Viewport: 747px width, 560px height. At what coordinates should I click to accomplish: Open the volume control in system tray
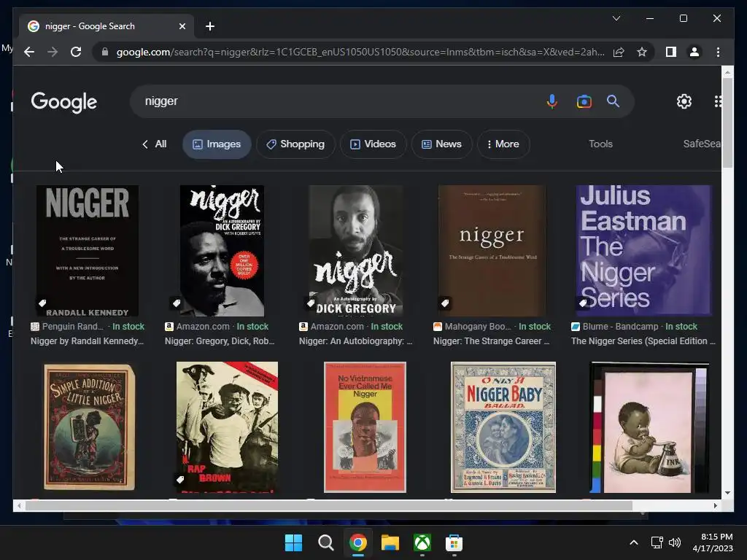675,542
